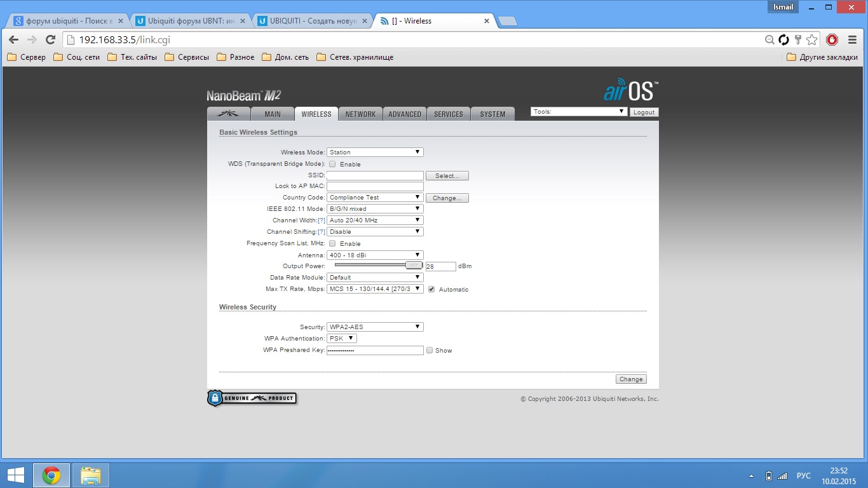Image resolution: width=868 pixels, height=488 pixels.
Task: Switch to the NETWORK tab
Action: pos(360,114)
